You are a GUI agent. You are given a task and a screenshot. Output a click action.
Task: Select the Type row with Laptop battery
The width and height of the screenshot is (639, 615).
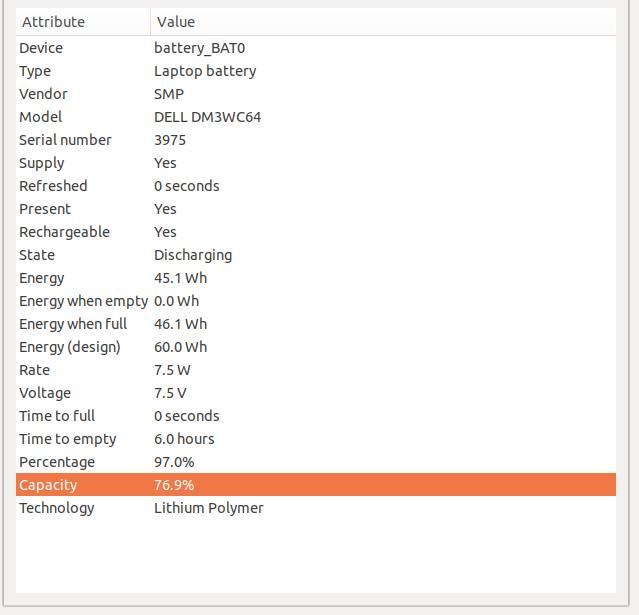[316, 71]
